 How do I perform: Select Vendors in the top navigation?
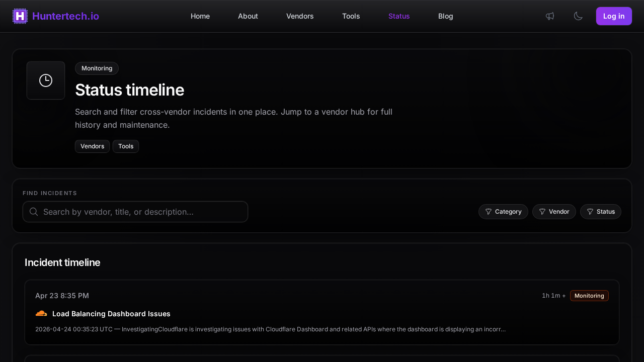click(x=300, y=16)
